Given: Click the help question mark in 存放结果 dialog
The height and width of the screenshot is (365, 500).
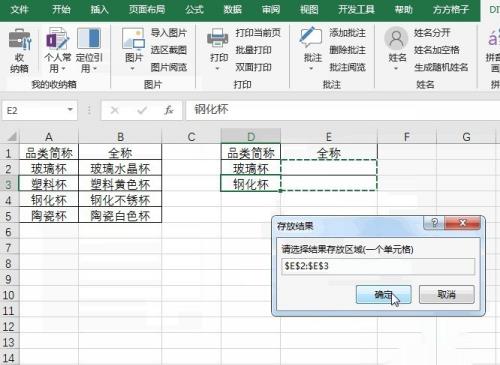Looking at the screenshot, I should [x=434, y=223].
